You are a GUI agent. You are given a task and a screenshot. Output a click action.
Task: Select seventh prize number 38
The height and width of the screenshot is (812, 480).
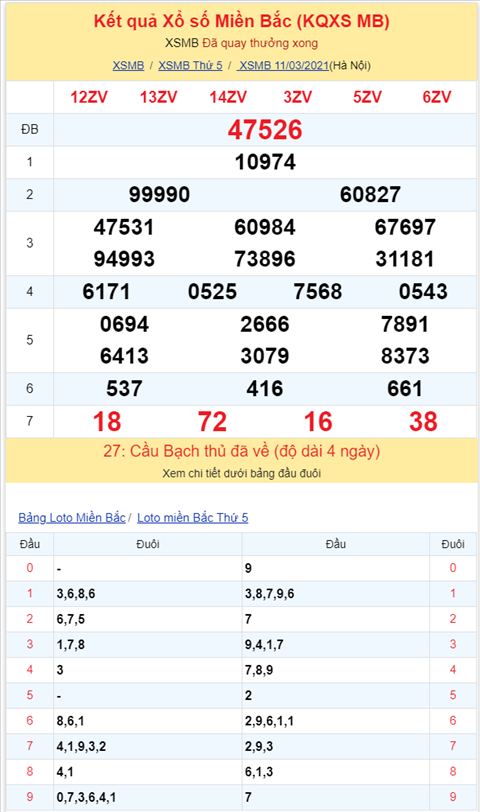pyautogui.click(x=423, y=422)
